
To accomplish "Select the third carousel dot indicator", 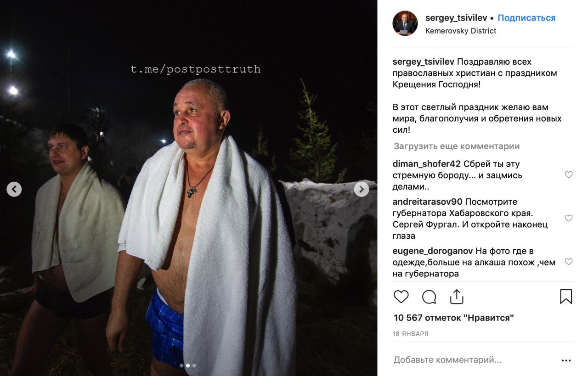I will pos(194,366).
